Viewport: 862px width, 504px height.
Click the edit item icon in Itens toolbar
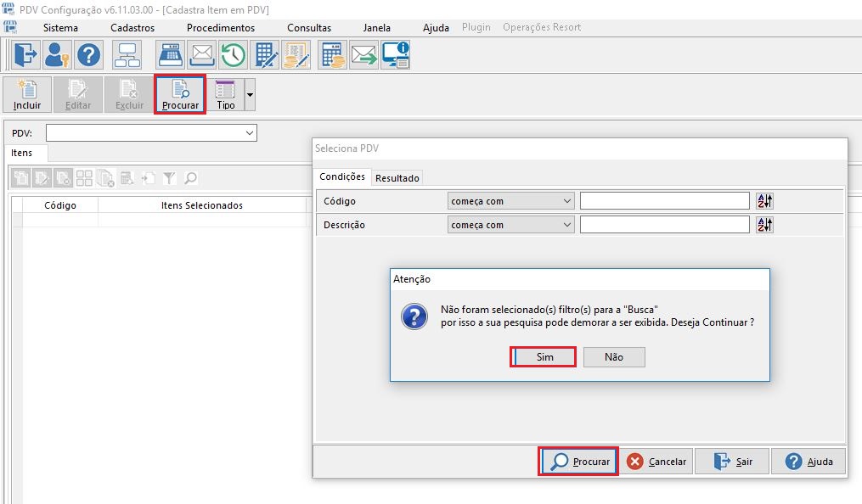(42, 178)
